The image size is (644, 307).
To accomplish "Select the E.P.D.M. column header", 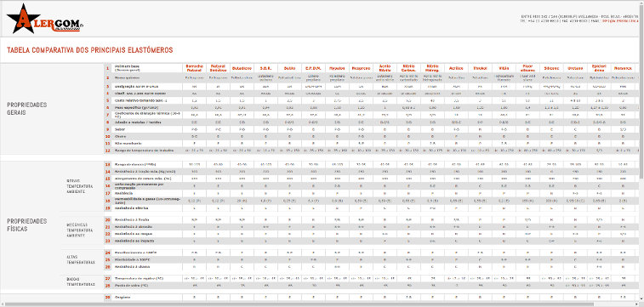I will coord(313,68).
